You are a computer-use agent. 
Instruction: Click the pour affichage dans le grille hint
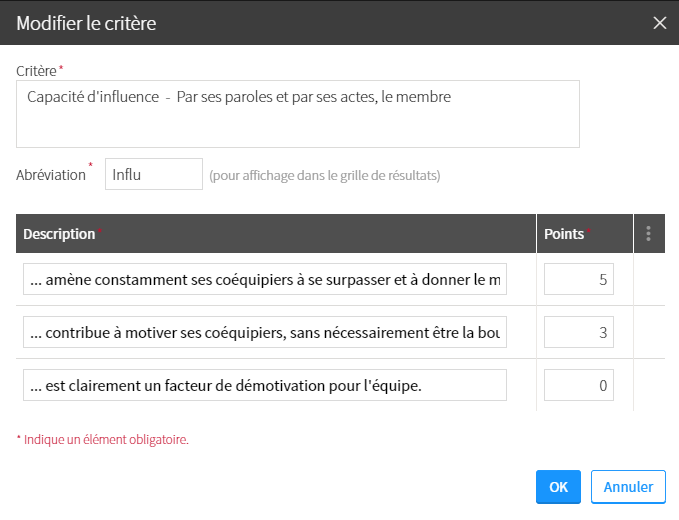coord(325,175)
